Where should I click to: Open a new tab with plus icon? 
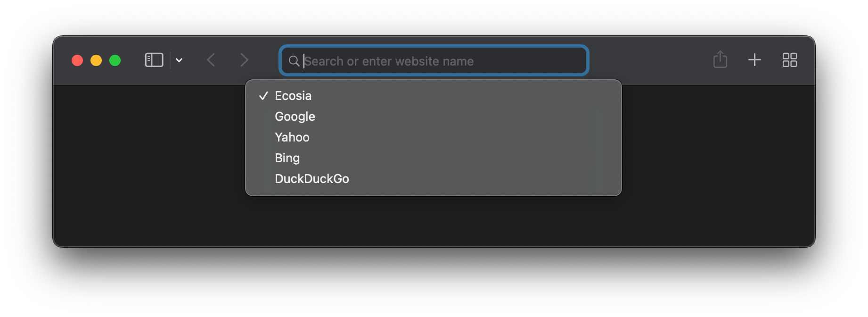coord(754,60)
